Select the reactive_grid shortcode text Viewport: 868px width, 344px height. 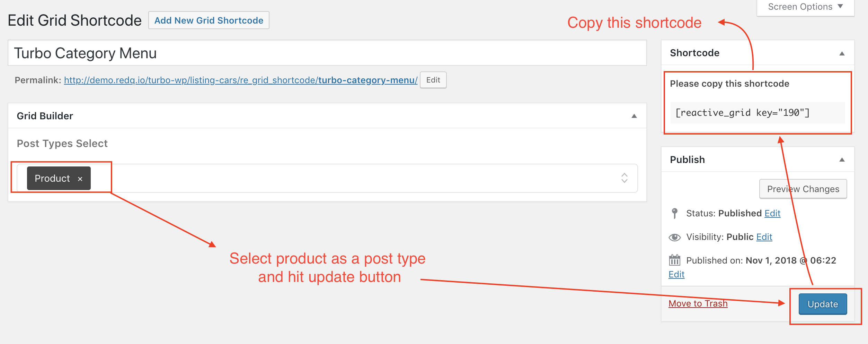742,113
